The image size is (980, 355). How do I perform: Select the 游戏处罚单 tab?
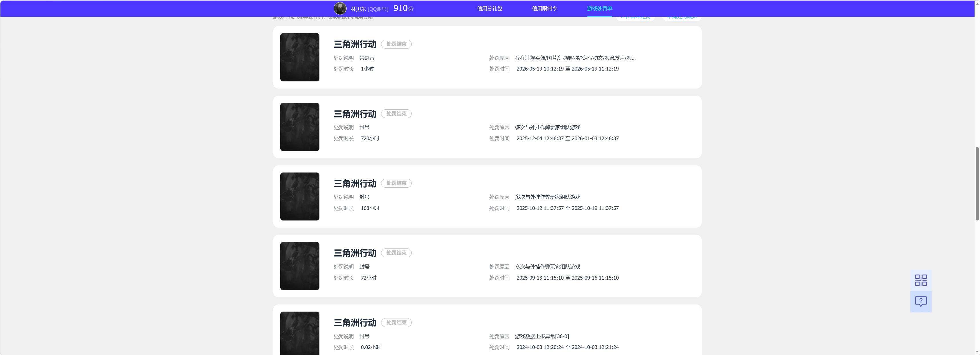tap(599, 8)
